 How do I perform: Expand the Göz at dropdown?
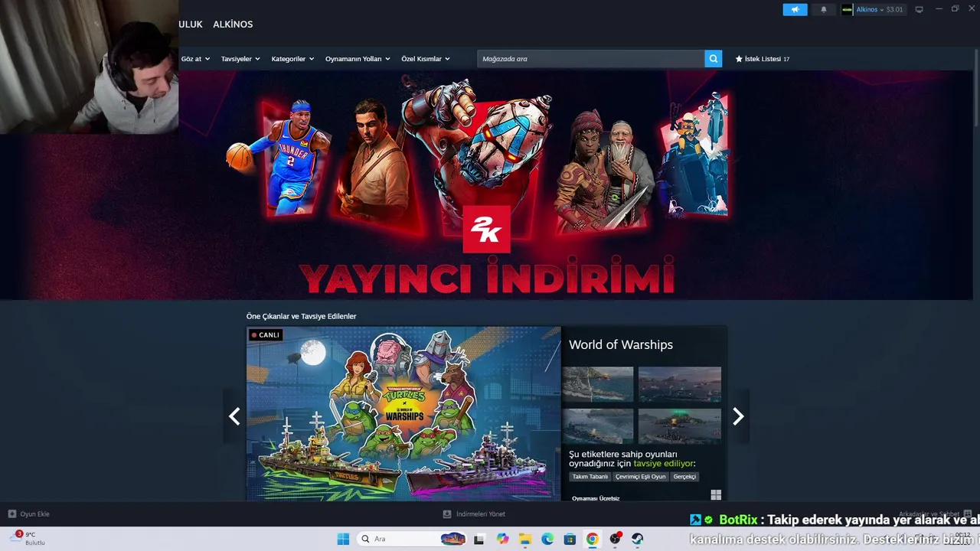[x=195, y=59]
